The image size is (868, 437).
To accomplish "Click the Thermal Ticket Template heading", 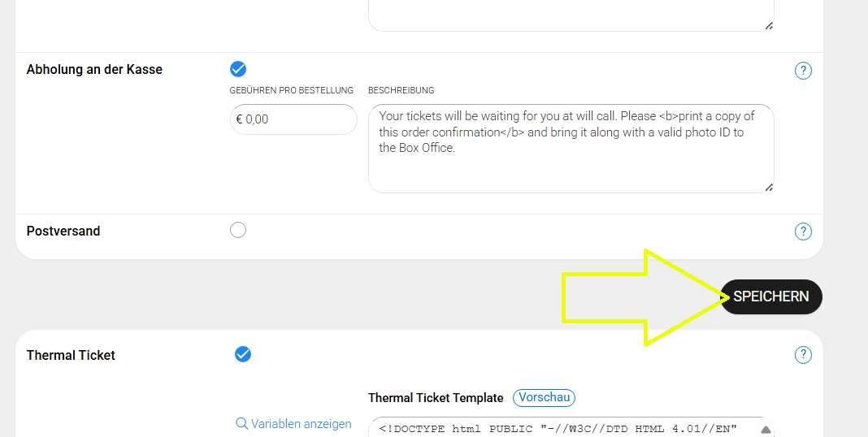I will (x=436, y=398).
